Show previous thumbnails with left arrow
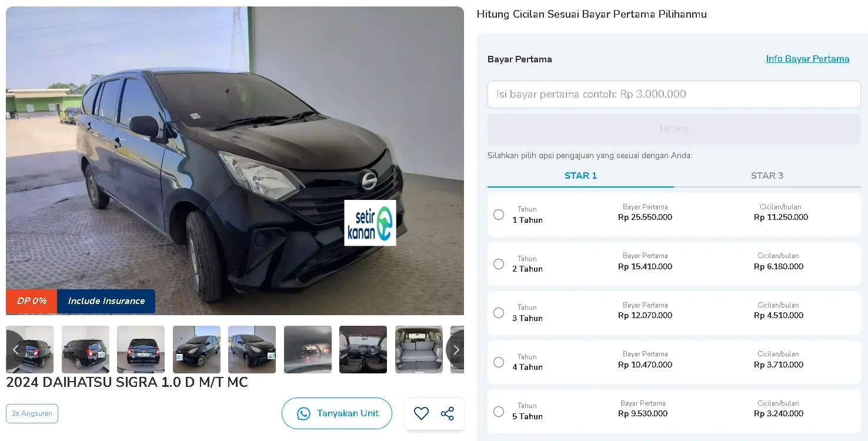Image resolution: width=868 pixels, height=441 pixels. coord(15,350)
